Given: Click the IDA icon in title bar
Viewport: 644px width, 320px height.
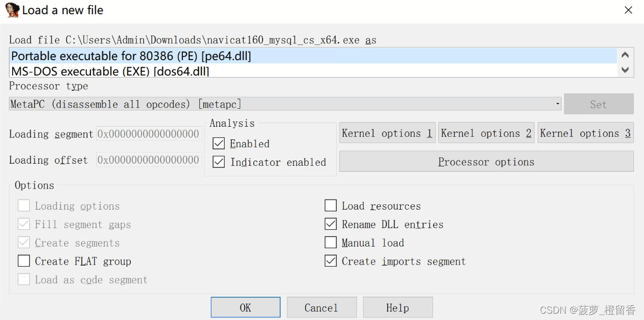Looking at the screenshot, I should [12, 10].
